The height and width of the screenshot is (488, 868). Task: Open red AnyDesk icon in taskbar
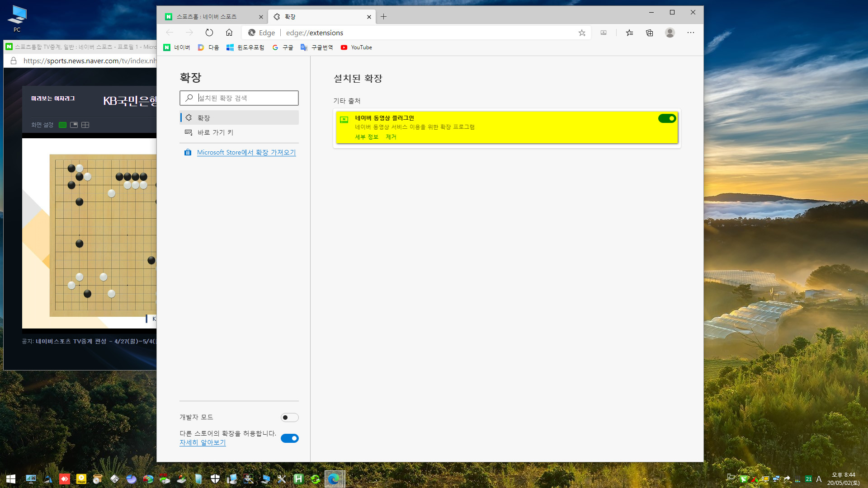click(65, 479)
